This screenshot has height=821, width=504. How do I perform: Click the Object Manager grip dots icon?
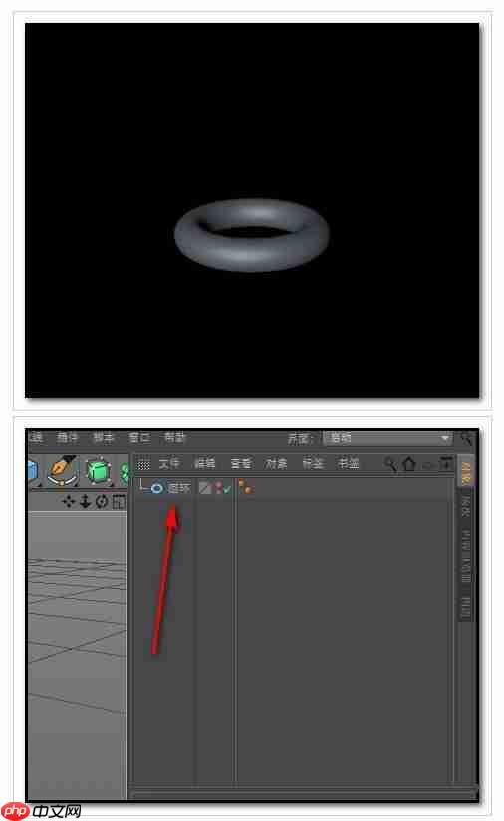143,464
